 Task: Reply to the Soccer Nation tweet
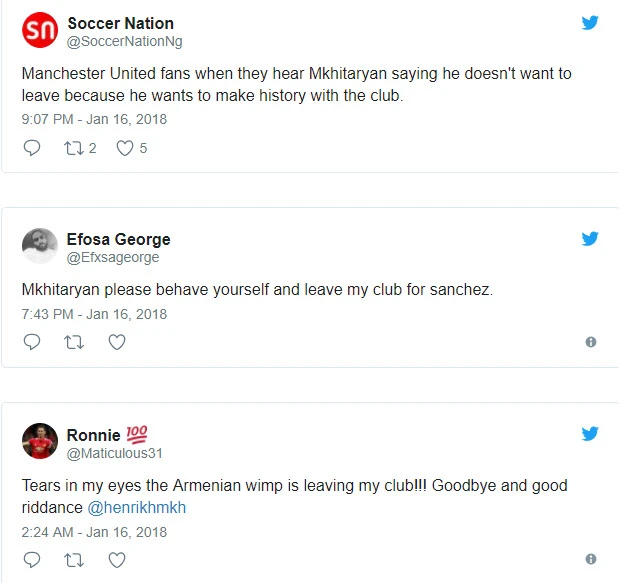coord(32,148)
